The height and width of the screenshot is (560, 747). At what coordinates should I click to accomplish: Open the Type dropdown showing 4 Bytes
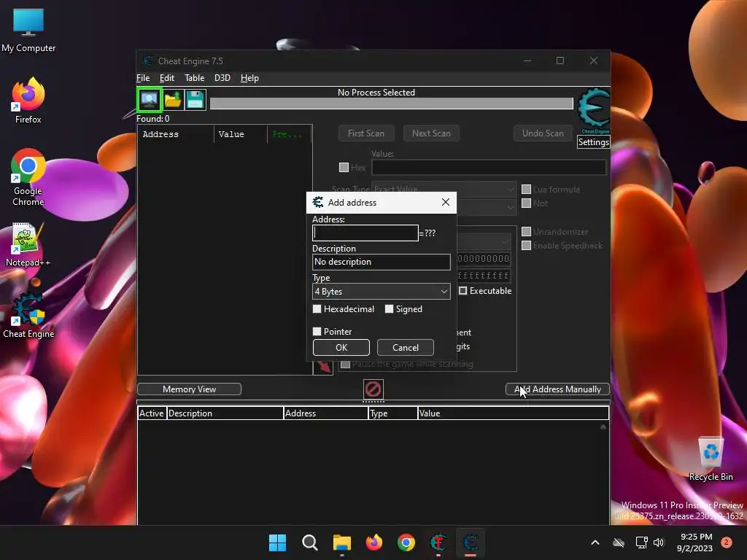point(381,292)
